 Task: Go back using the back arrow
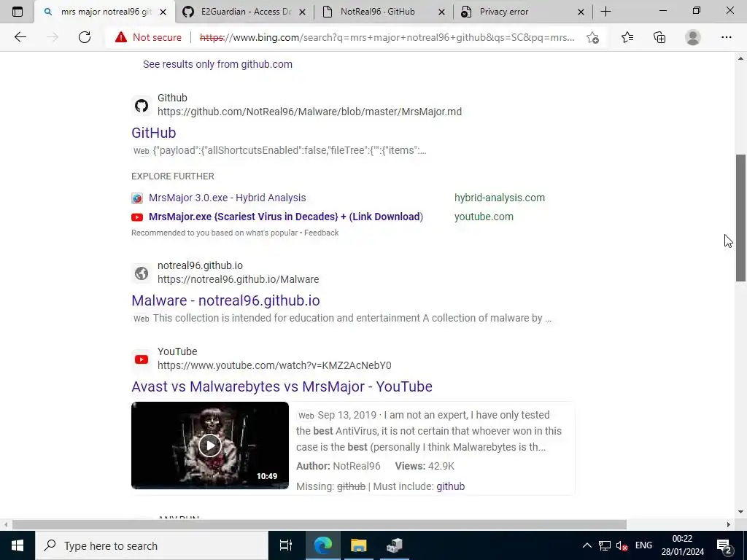click(x=20, y=37)
